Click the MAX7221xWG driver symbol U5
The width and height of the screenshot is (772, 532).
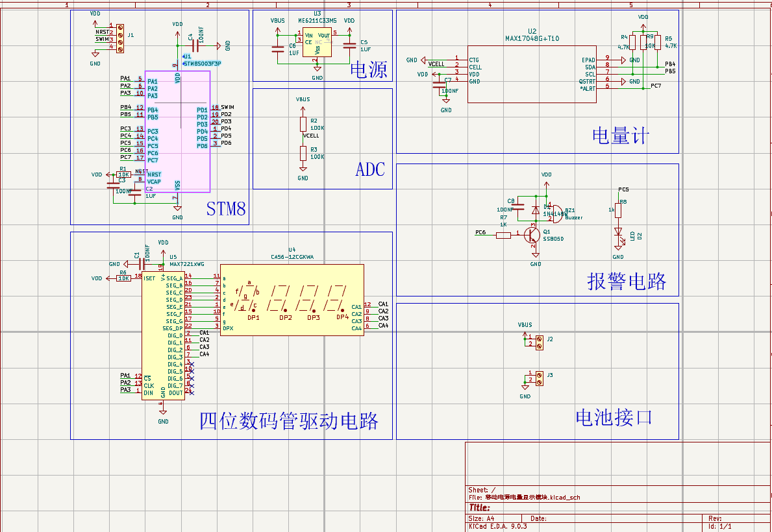coord(163,335)
